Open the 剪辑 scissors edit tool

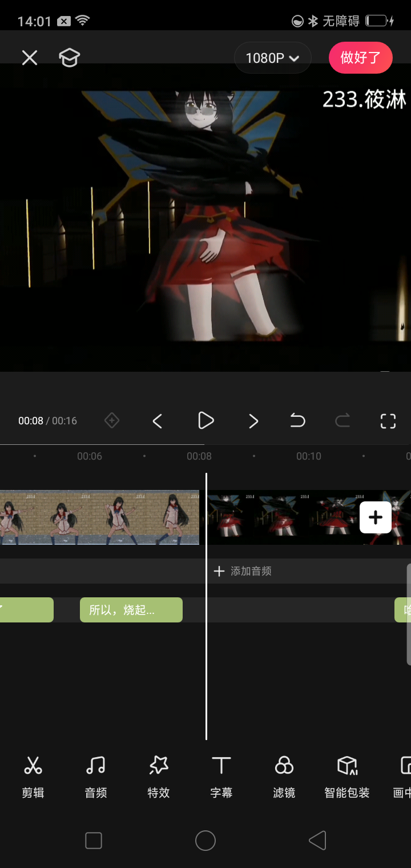pos(33,775)
